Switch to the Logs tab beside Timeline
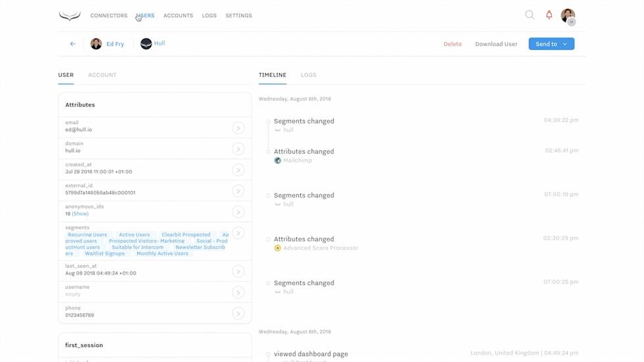The height and width of the screenshot is (362, 644). pyautogui.click(x=308, y=75)
